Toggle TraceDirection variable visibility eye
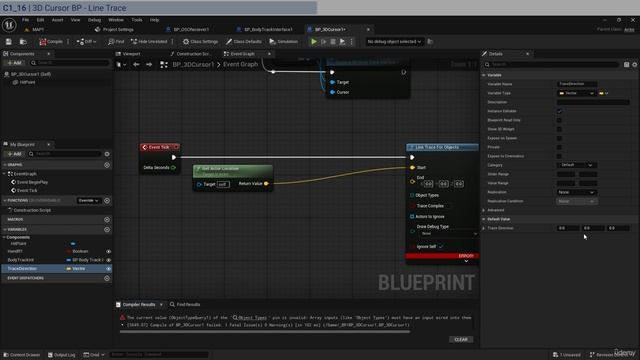Viewport: 640px width, 360px height. pos(108,269)
